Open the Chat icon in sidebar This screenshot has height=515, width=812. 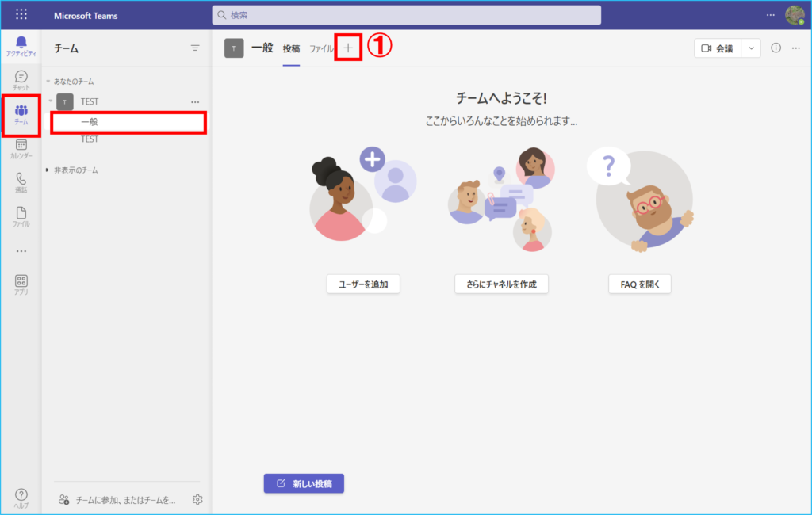pos(21,80)
